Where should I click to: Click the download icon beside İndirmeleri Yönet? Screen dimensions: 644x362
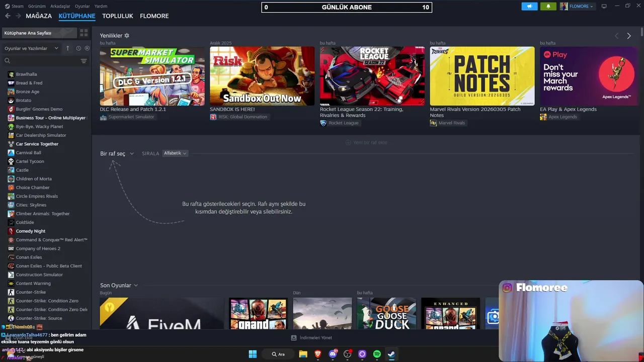tap(294, 338)
